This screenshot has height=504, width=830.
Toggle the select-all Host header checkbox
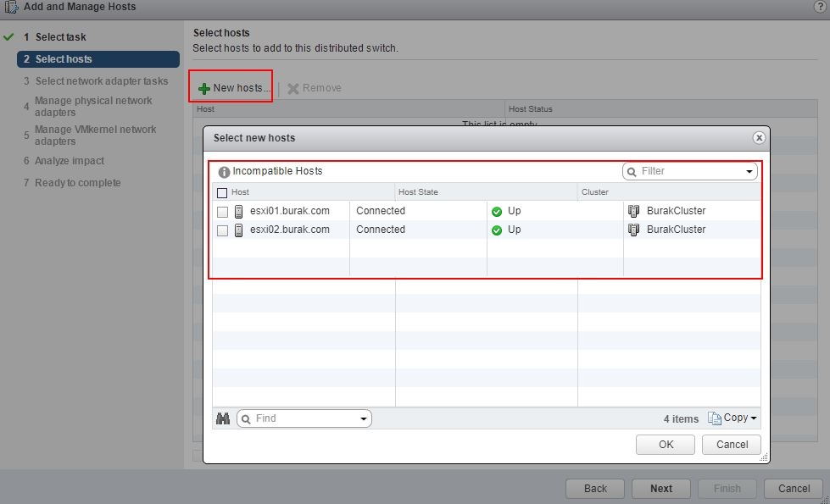coord(222,192)
